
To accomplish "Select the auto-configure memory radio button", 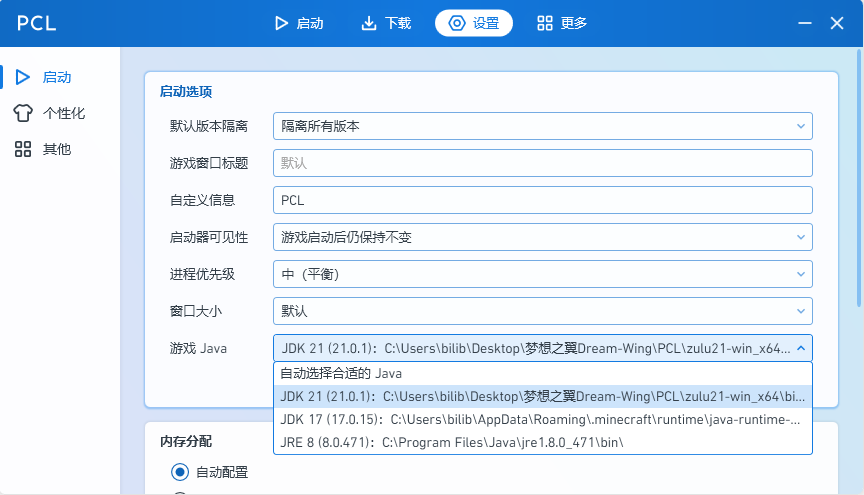I will [180, 472].
